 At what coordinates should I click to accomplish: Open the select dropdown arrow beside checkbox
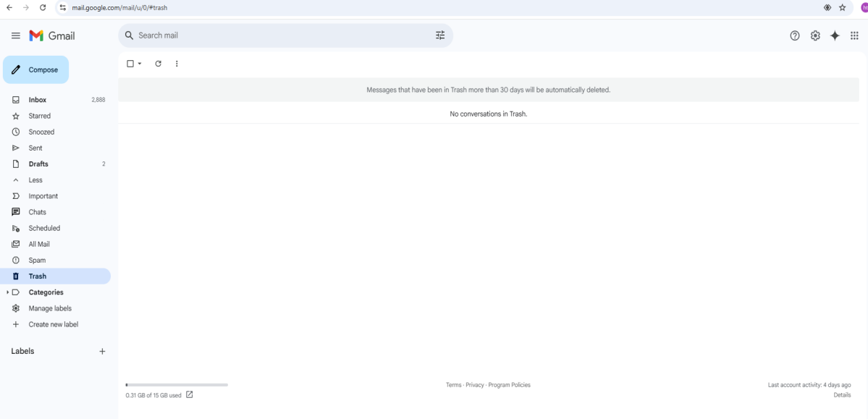[140, 64]
